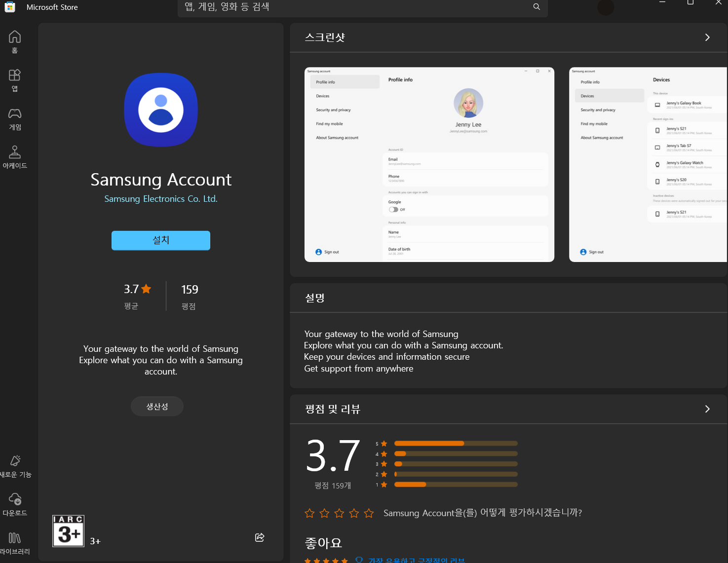Viewport: 728px width, 563px height.
Task: Rate Samsung Account two stars
Action: [324, 513]
